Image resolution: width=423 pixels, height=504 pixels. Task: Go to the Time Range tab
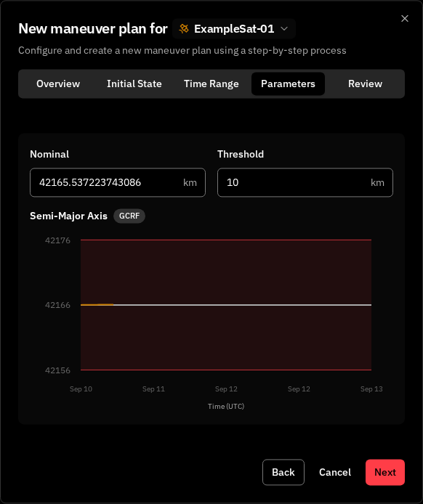coord(211,84)
